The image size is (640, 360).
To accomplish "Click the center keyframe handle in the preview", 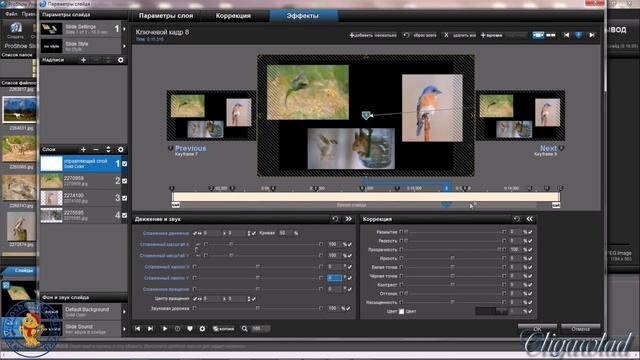I will coord(366,116).
